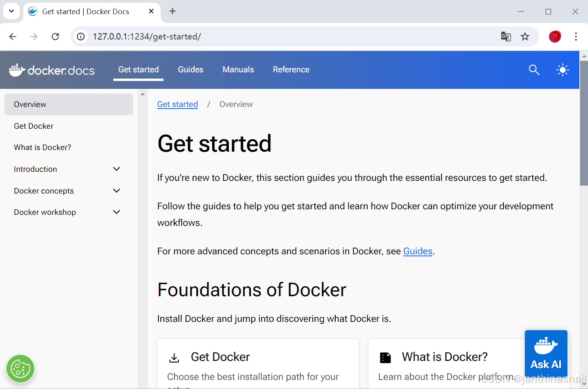Click the Docker concepts sidebar label
The height and width of the screenshot is (389, 588).
(x=44, y=191)
